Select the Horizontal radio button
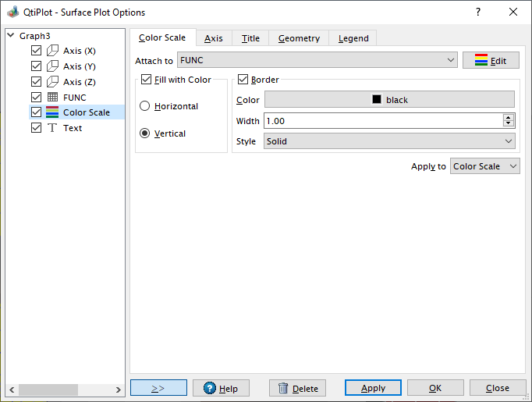This screenshot has width=532, height=402. pos(145,106)
